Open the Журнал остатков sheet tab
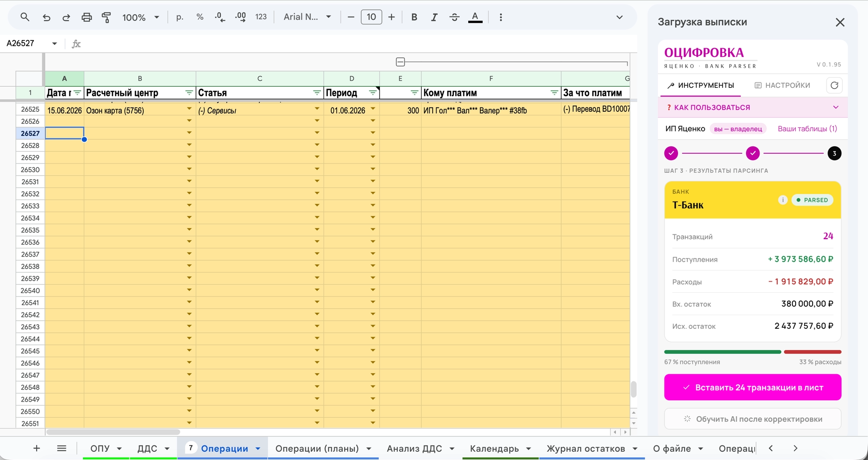This screenshot has width=868, height=460. coord(585,448)
